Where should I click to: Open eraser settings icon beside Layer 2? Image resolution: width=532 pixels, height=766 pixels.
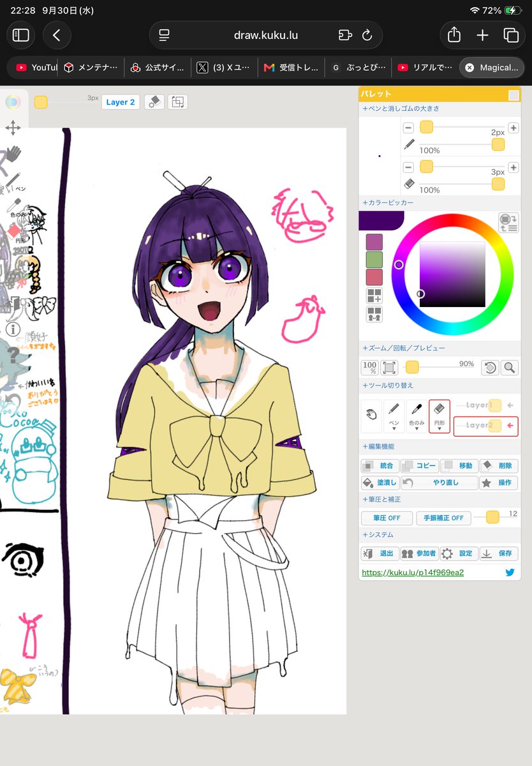tap(154, 102)
